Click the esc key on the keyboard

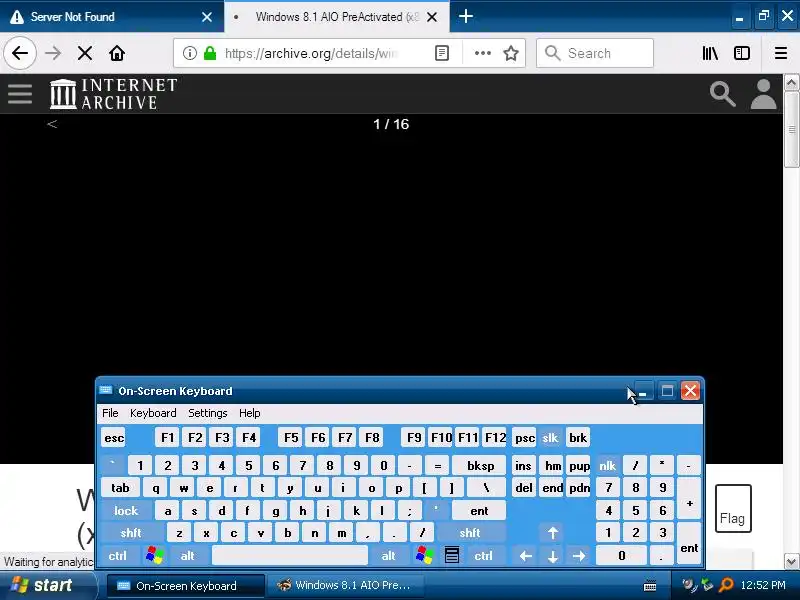coord(114,438)
